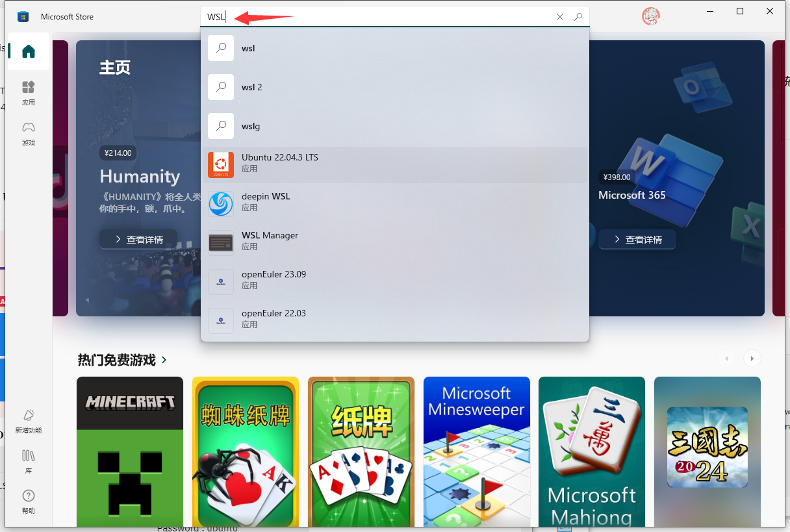
Task: Open the 蜘蛛纸牌 Spider Solitaire tile
Action: tap(246, 451)
